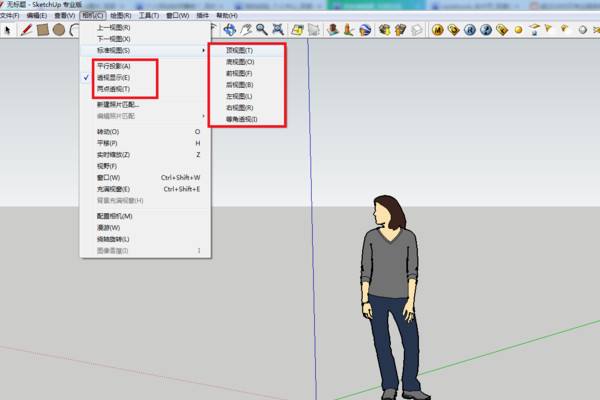Choose 绕轴旋转(L) look around
The width and height of the screenshot is (600, 400).
pyautogui.click(x=113, y=239)
